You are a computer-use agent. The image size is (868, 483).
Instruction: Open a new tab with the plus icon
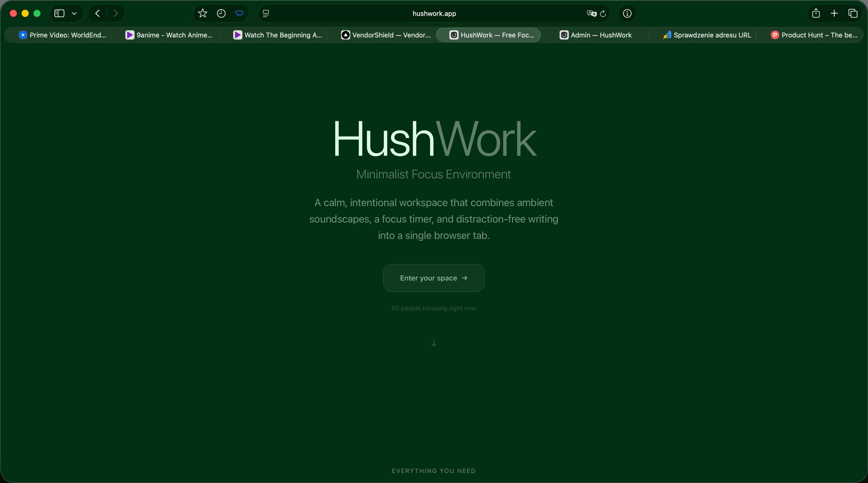coord(834,13)
